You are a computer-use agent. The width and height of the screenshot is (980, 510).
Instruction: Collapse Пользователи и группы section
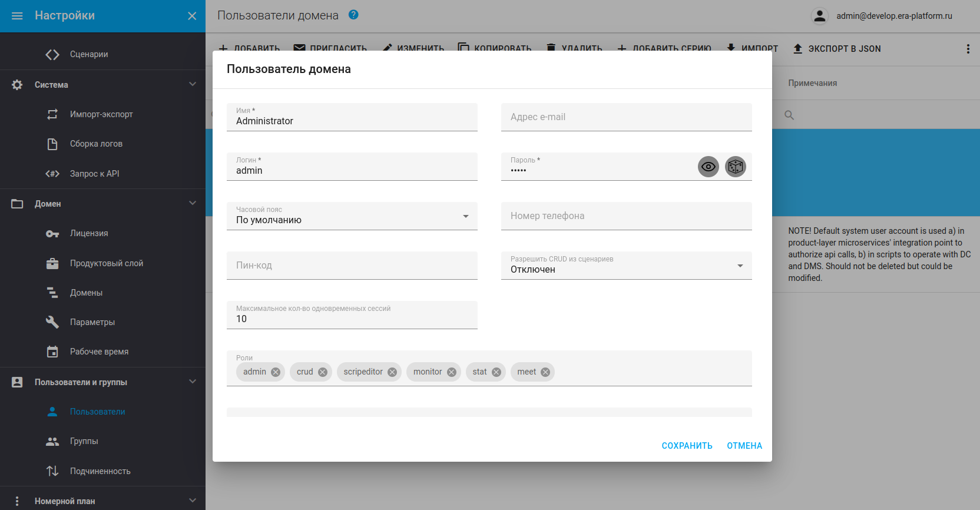(192, 382)
